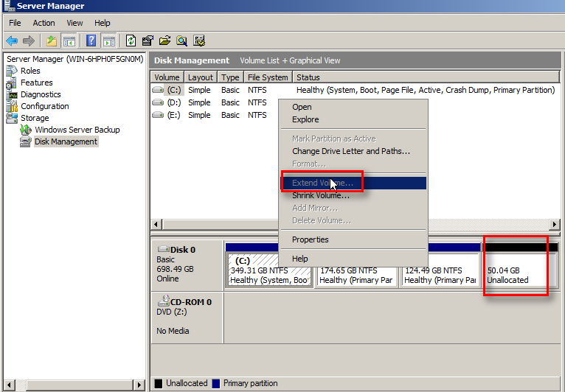Select Configuration in the tree
The image size is (565, 392).
[x=45, y=106]
